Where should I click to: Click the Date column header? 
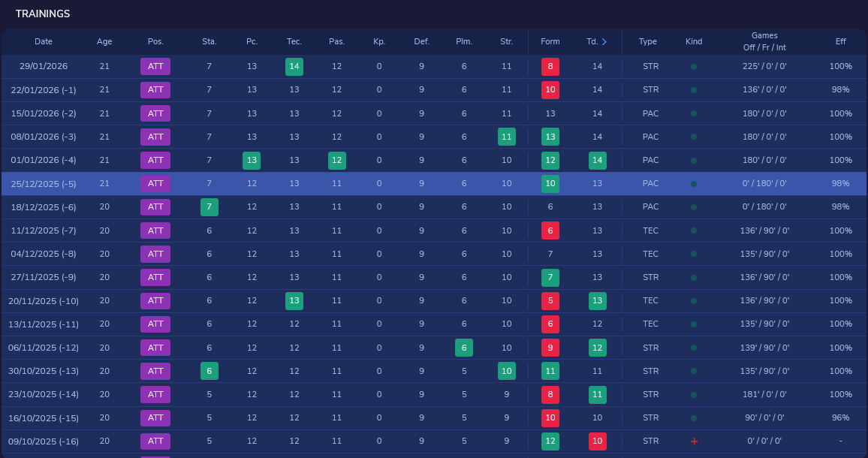point(44,41)
